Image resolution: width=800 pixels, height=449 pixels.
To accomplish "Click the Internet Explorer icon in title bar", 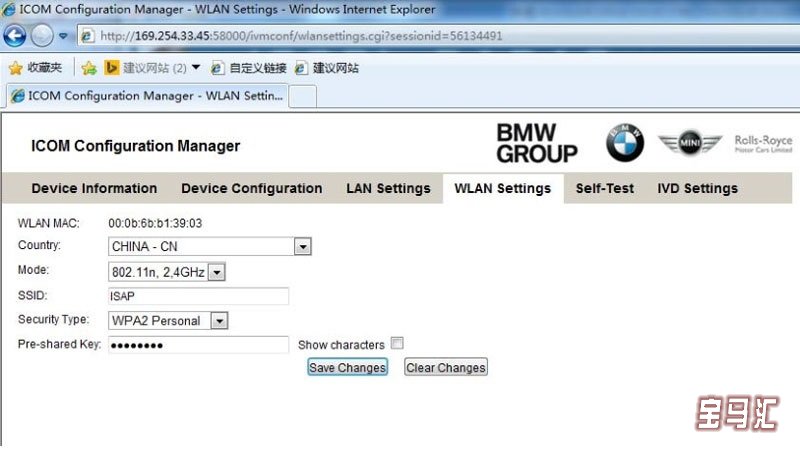I will pos(8,9).
